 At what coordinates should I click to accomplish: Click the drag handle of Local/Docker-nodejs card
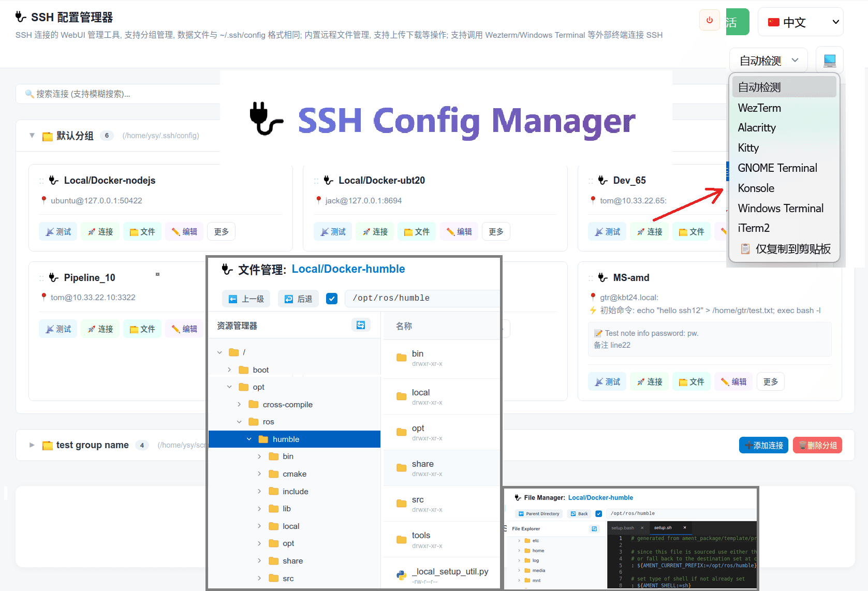(x=41, y=181)
